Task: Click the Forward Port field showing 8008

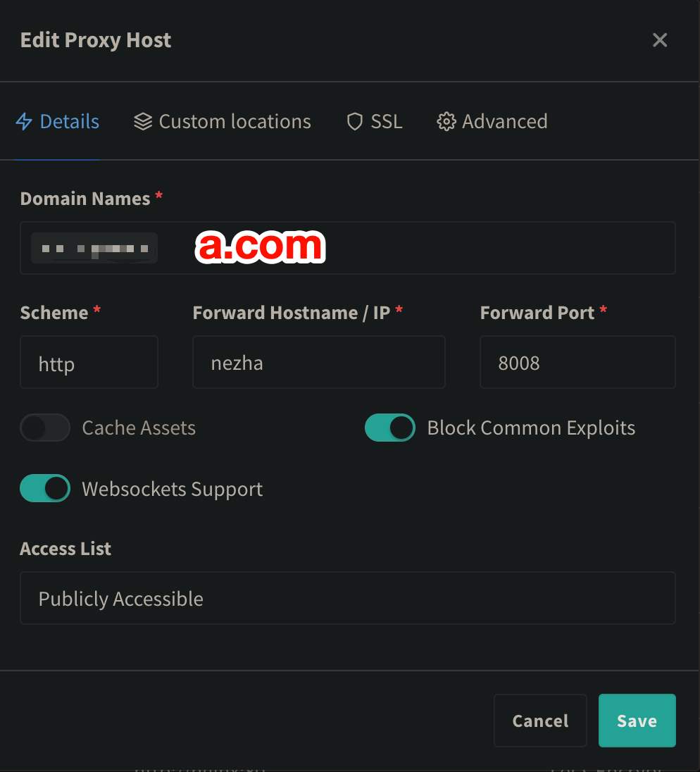Action: [577, 363]
